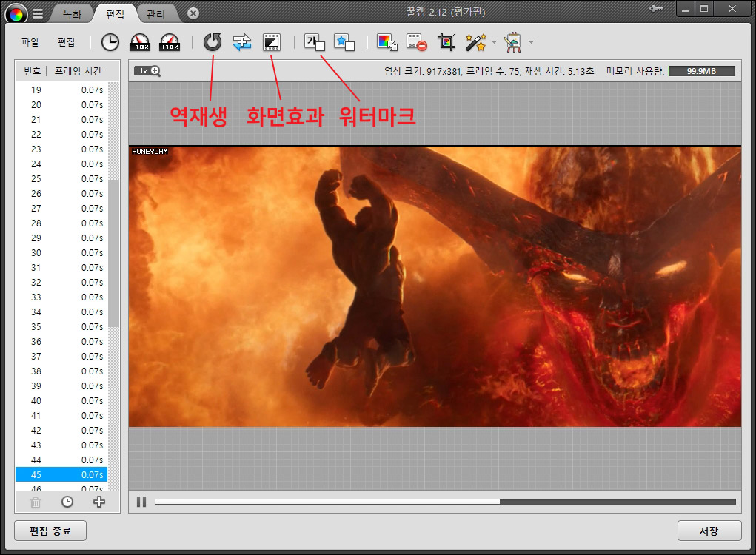
Task: Switch to the 녹화 tab
Action: point(71,13)
